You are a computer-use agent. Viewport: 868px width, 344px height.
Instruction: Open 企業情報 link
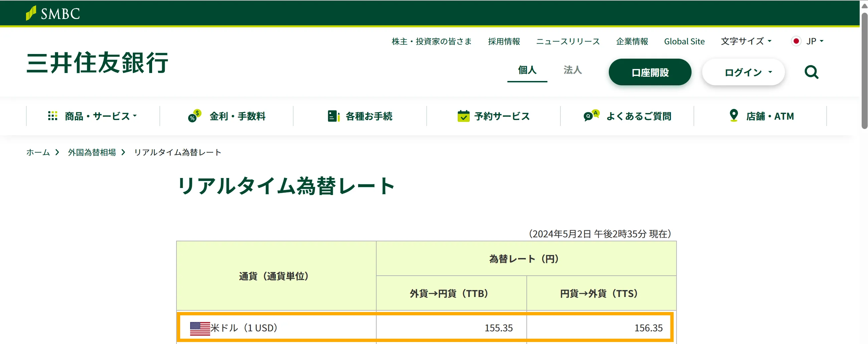pos(632,41)
